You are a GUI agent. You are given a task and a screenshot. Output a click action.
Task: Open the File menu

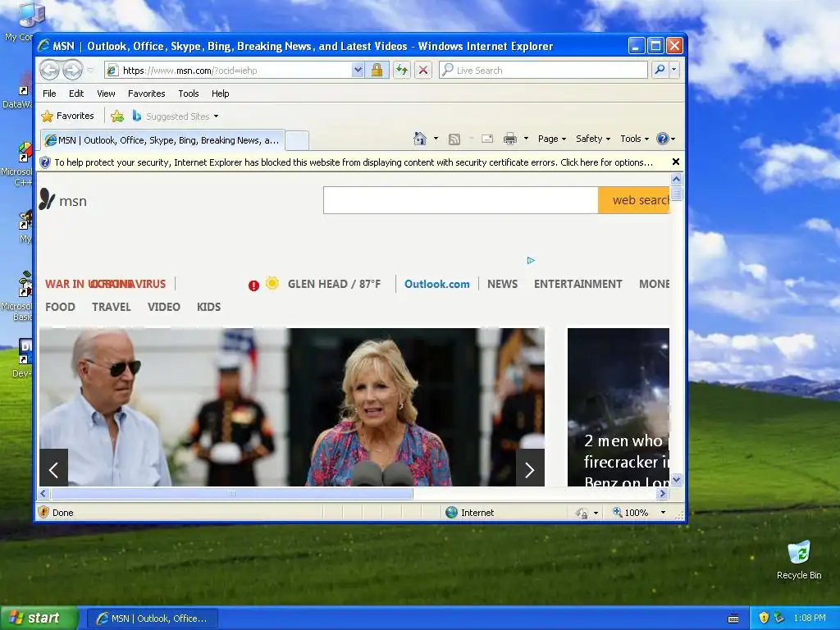49,94
